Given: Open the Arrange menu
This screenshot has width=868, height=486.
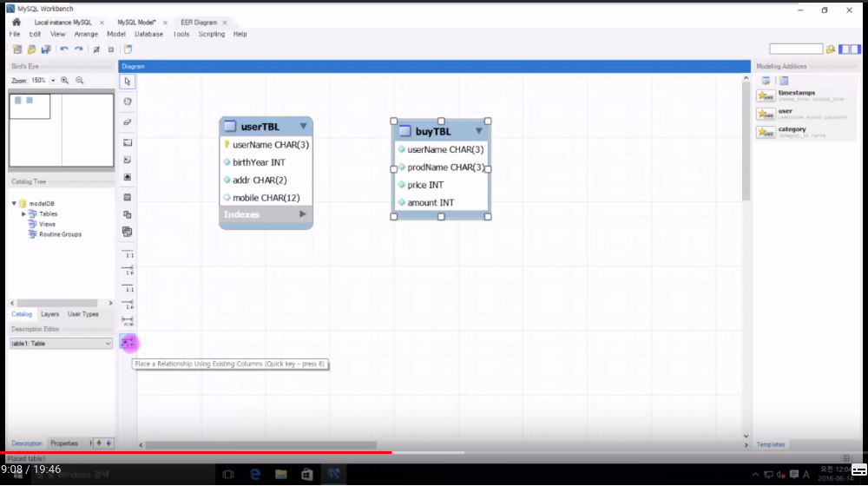Looking at the screenshot, I should point(86,35).
